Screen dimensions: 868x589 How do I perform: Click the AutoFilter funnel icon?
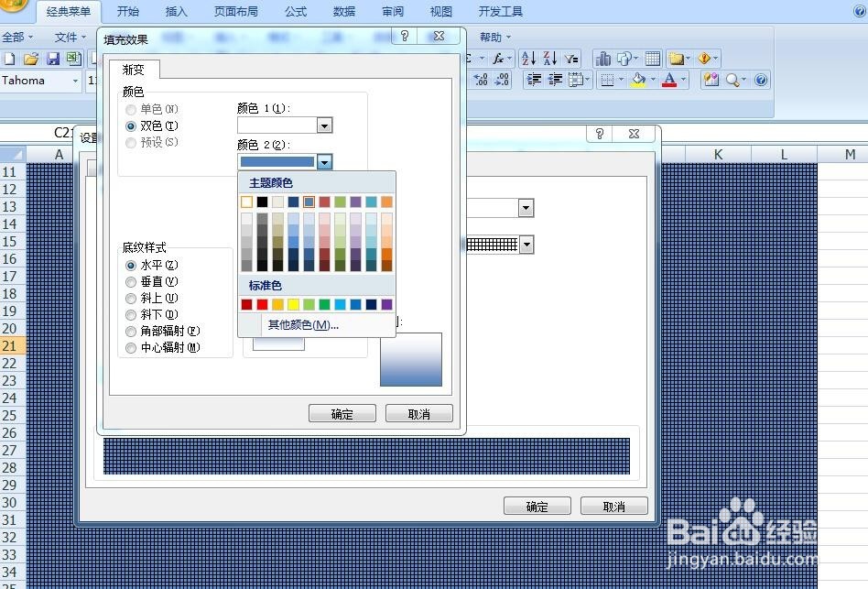pos(570,58)
